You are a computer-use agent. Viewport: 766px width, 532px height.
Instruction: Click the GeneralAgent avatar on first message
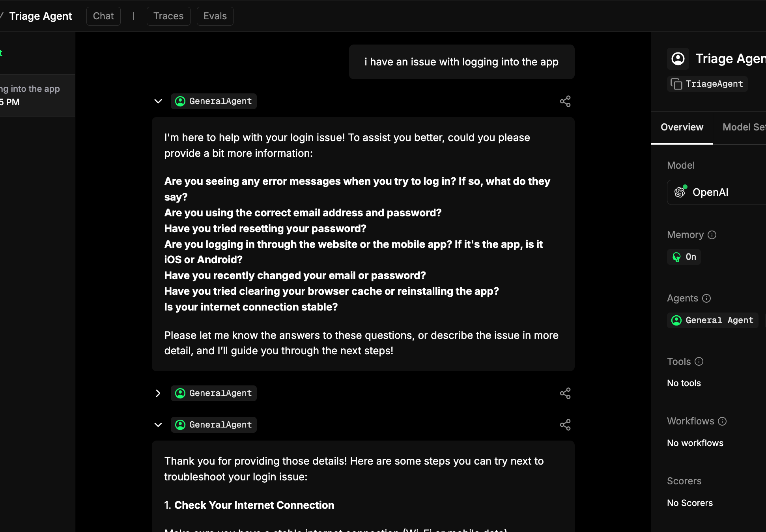(180, 101)
